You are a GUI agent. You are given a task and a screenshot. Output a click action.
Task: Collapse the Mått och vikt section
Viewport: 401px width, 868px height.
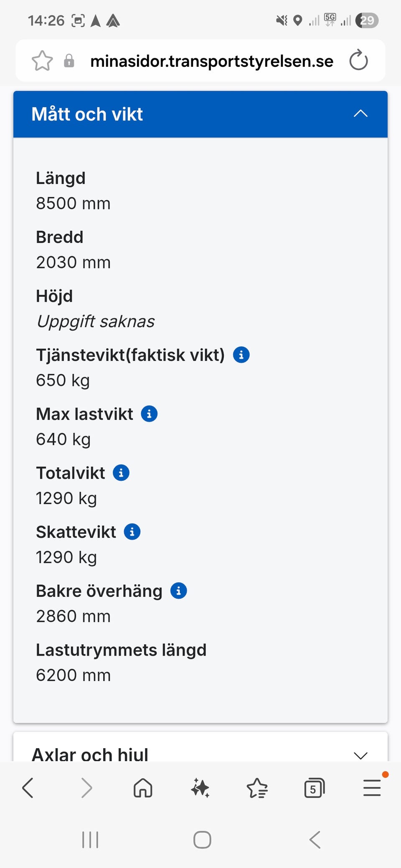click(360, 114)
